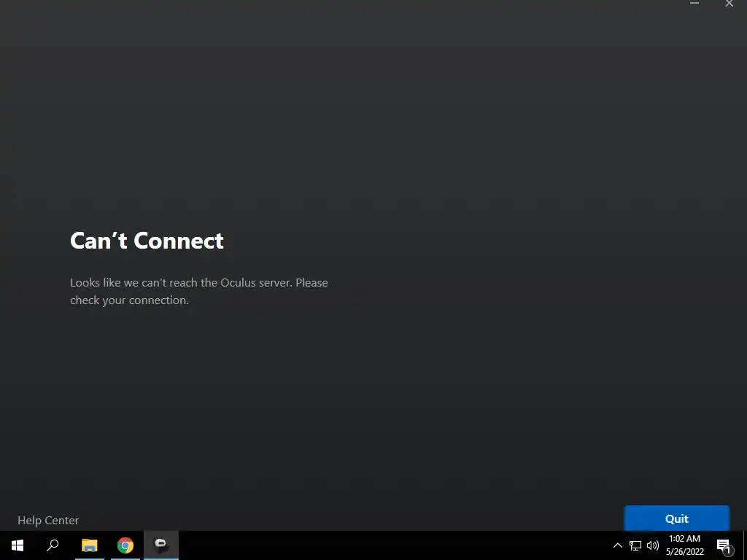747x560 pixels.
Task: Close the Oculus window
Action: (x=729, y=4)
